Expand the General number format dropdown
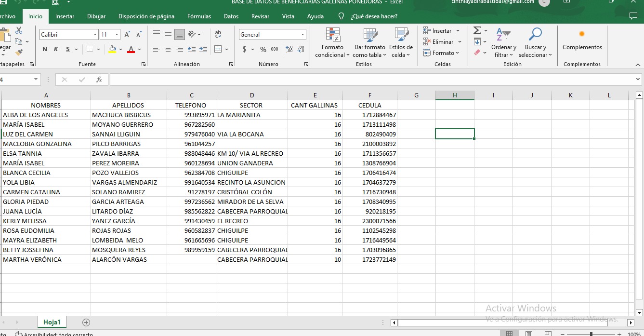This screenshot has width=644, height=336. [302, 35]
